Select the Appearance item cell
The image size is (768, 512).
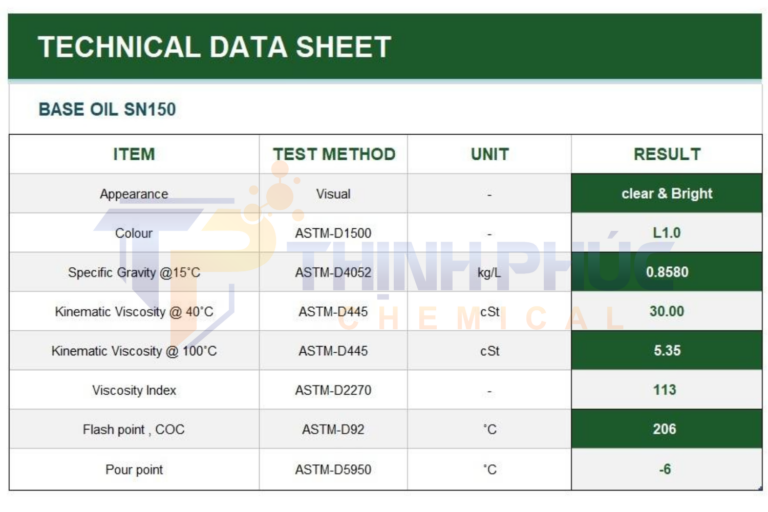(134, 194)
